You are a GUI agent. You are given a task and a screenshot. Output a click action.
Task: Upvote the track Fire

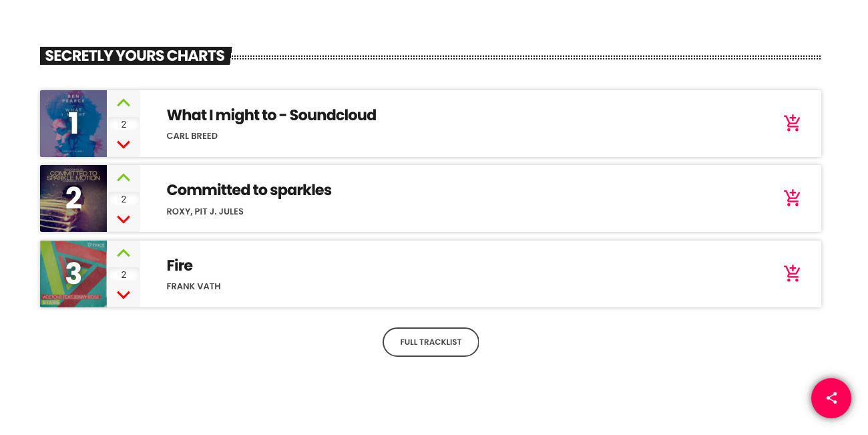tap(124, 253)
